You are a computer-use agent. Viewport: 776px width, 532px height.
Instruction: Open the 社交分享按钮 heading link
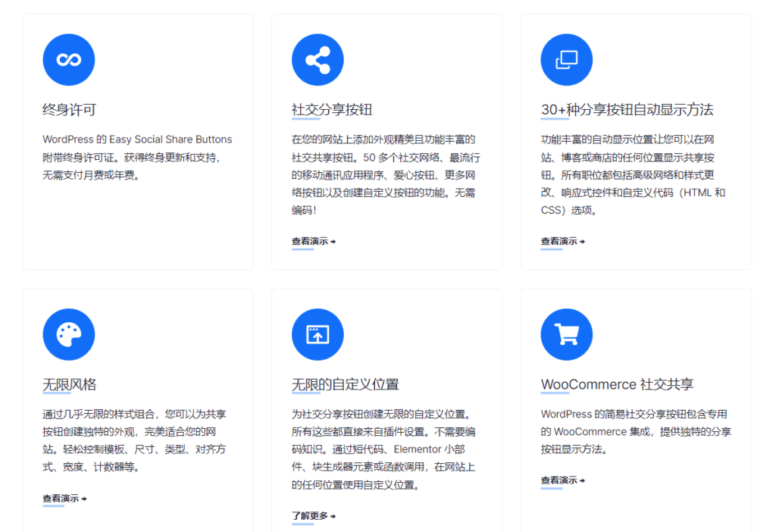click(x=332, y=110)
